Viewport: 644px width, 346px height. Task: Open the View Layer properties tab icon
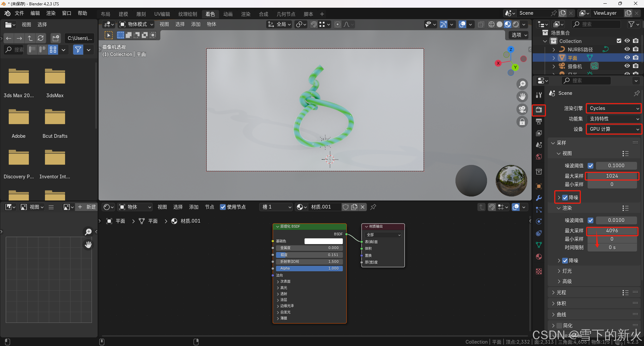(539, 133)
